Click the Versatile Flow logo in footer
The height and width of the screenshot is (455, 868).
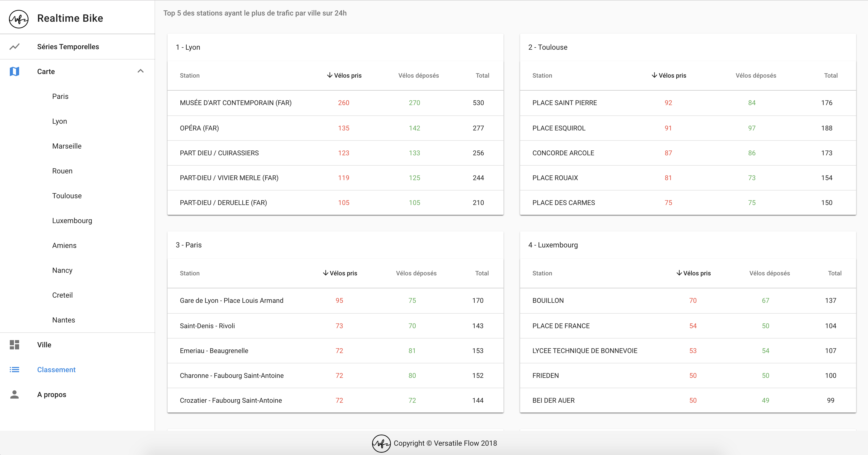pyautogui.click(x=381, y=444)
